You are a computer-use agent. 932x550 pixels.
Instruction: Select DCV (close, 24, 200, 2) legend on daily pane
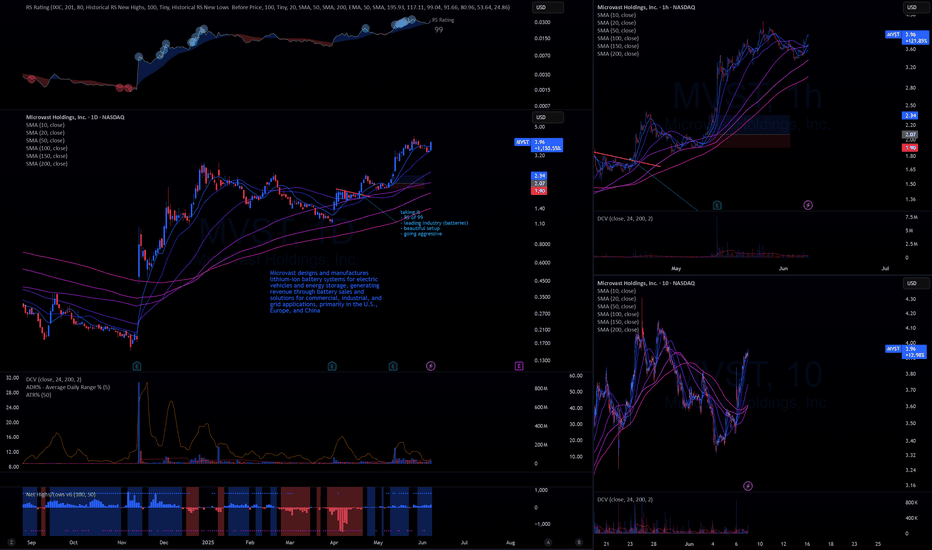pyautogui.click(x=53, y=379)
